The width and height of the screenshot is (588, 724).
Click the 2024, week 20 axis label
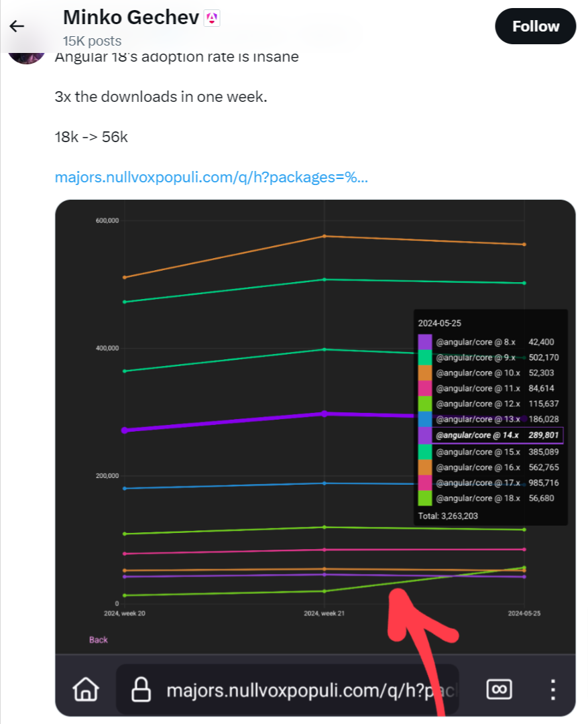pyautogui.click(x=125, y=613)
